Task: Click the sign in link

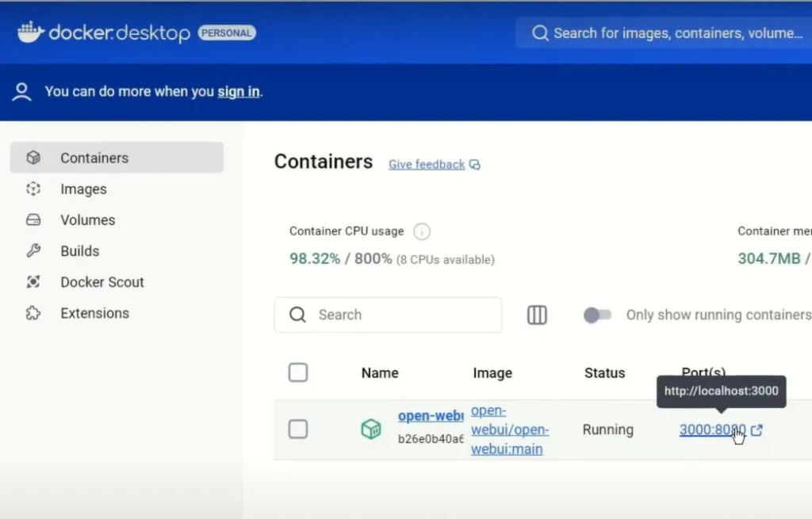Action: [238, 92]
